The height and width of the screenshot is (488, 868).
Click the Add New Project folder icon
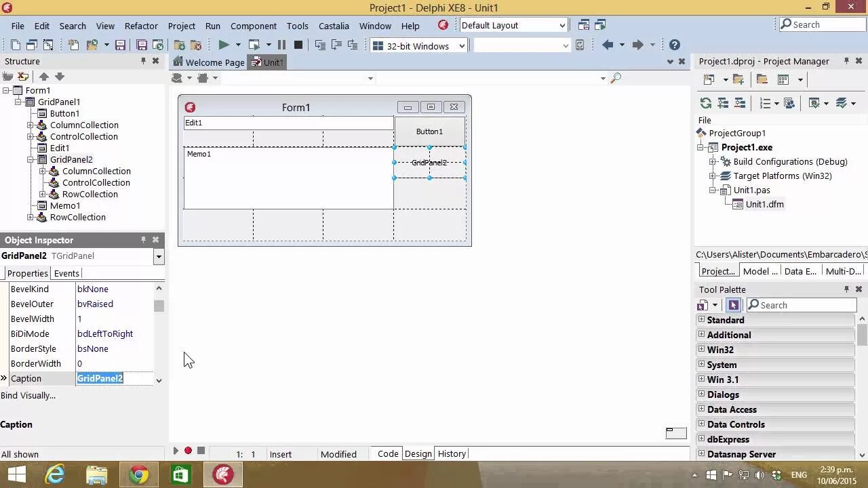pos(738,79)
